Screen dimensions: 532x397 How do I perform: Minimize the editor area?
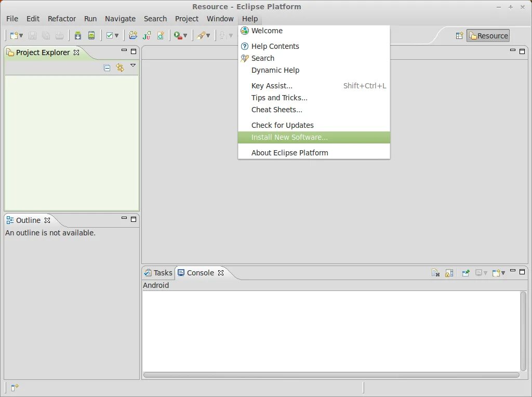(513, 50)
